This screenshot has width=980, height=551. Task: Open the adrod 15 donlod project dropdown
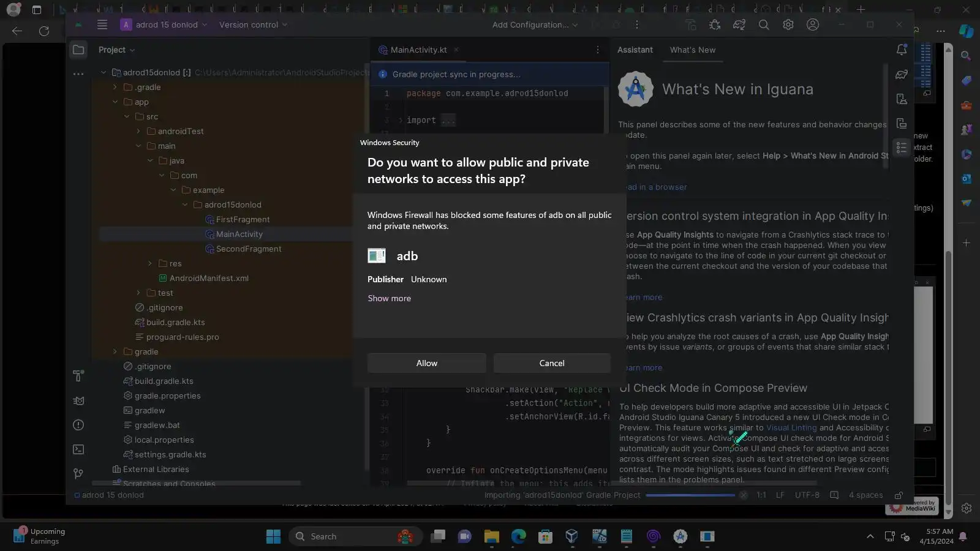[x=164, y=24]
